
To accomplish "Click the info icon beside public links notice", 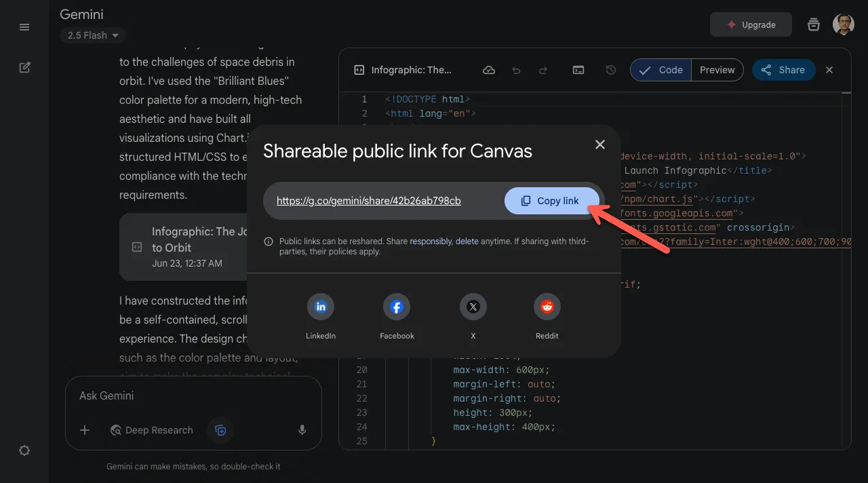I will (269, 242).
